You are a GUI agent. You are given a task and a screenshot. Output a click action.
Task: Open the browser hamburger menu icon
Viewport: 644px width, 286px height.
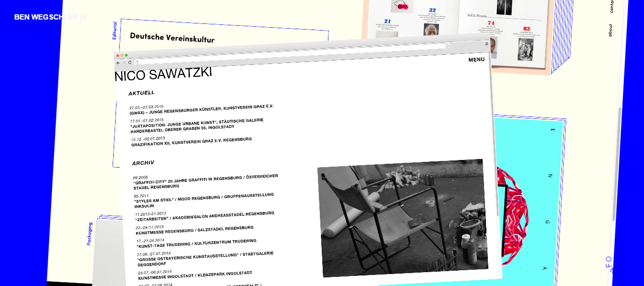tap(486, 42)
